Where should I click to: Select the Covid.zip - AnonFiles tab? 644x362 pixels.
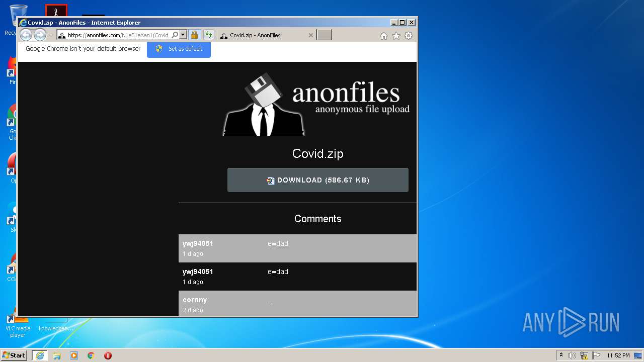[x=267, y=35]
